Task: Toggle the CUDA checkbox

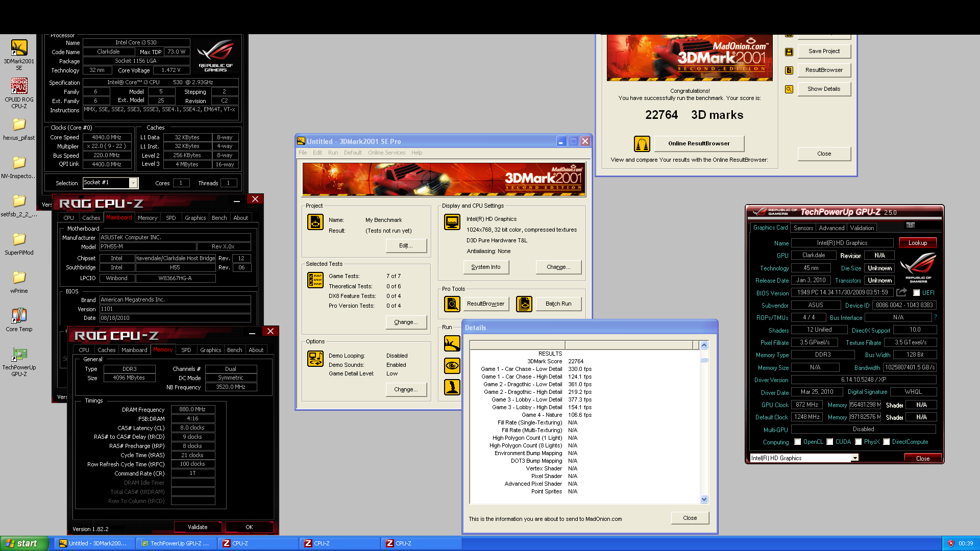Action: [x=830, y=442]
